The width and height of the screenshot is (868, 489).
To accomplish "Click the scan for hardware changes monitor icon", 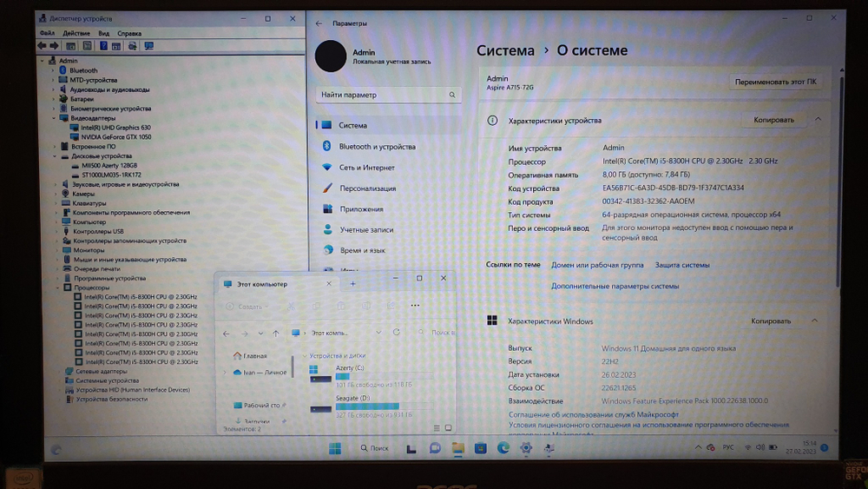I will (148, 45).
